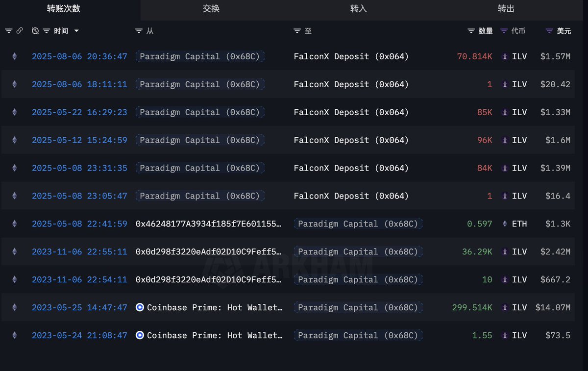Open transaction dated 2025-08-06 18:11:11
Viewport: 588px width, 371px height.
tap(79, 84)
